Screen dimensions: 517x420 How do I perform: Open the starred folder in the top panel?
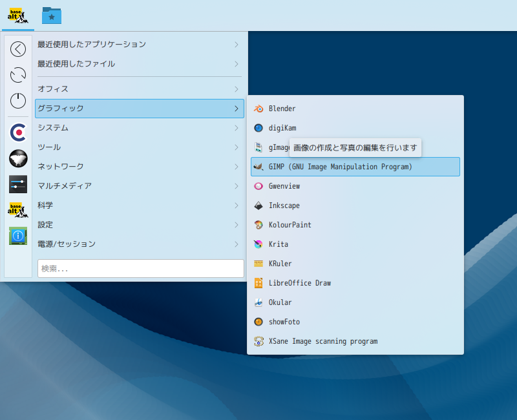(52, 16)
